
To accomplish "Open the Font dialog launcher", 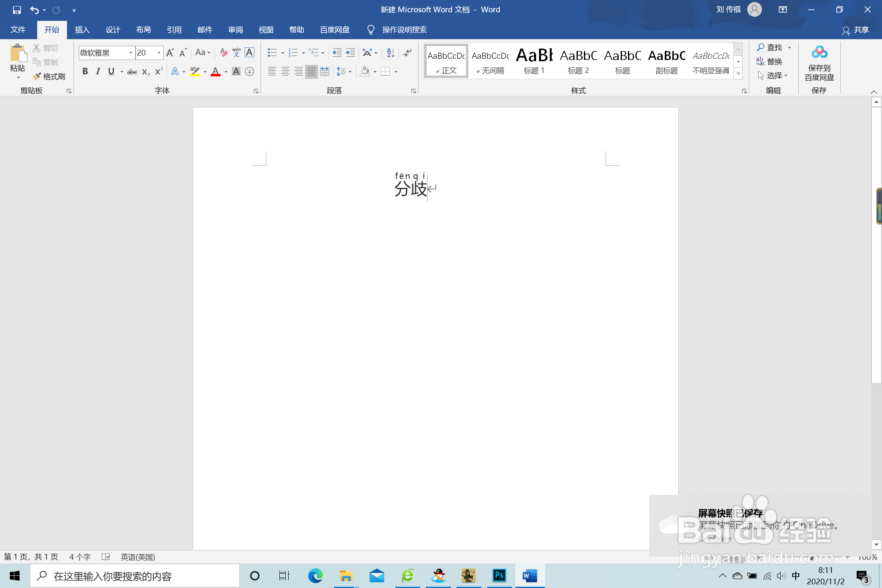I will [x=256, y=91].
